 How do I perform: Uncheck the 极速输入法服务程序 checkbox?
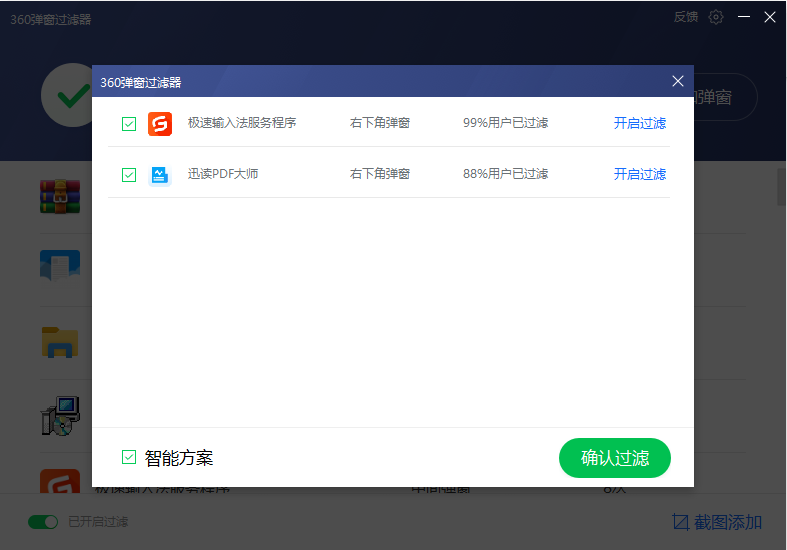coord(129,124)
